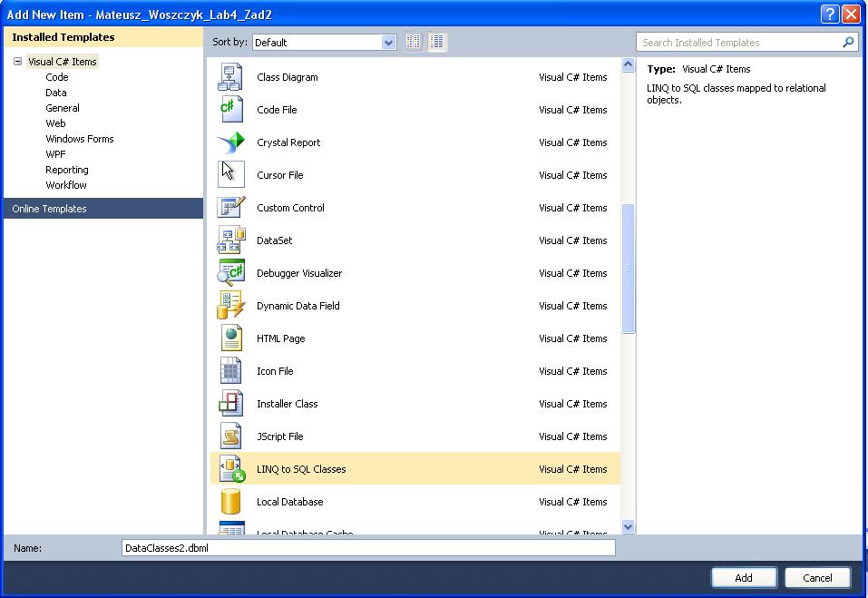
Task: Click the template list scroll-down arrow
Action: pos(628,526)
